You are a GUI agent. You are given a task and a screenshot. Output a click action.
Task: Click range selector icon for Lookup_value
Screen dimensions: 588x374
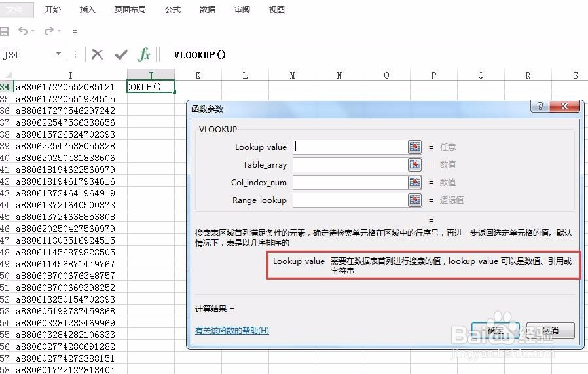[x=414, y=147]
